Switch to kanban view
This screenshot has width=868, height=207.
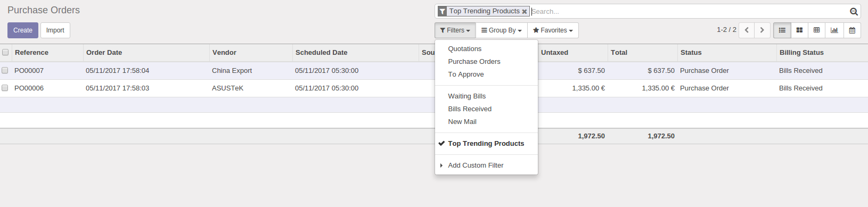799,30
